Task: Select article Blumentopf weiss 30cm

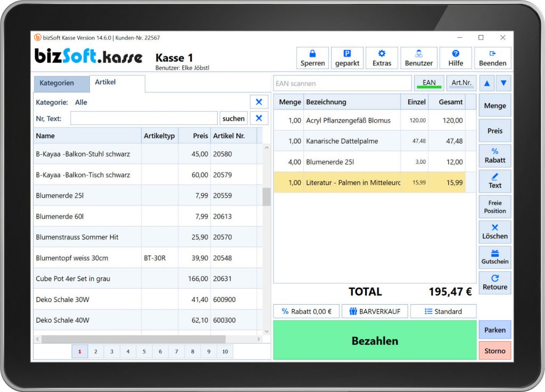Action: click(x=148, y=258)
